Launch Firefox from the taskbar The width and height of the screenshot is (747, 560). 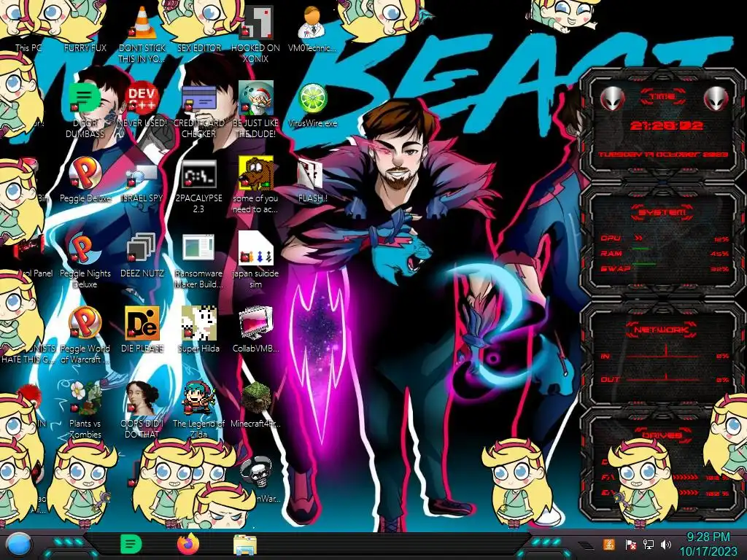[x=187, y=544]
